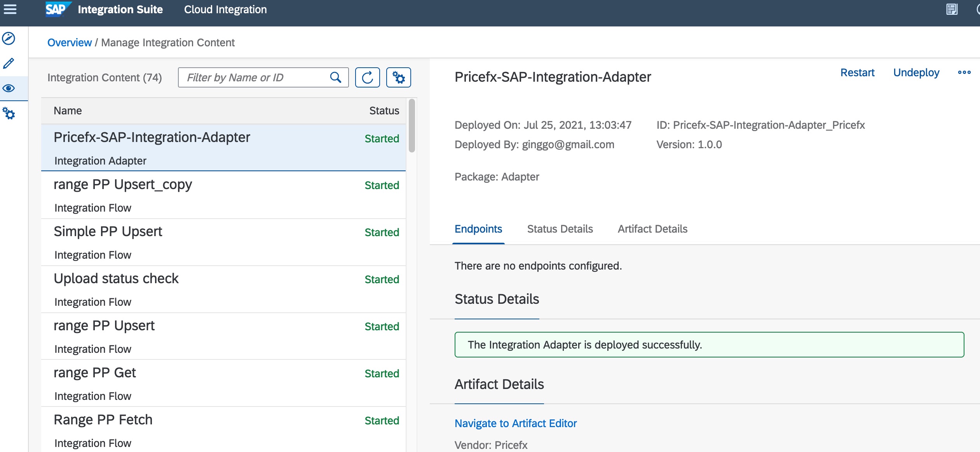Open Navigate to Artifact Editor link
The width and height of the screenshot is (980, 452).
[x=515, y=423]
